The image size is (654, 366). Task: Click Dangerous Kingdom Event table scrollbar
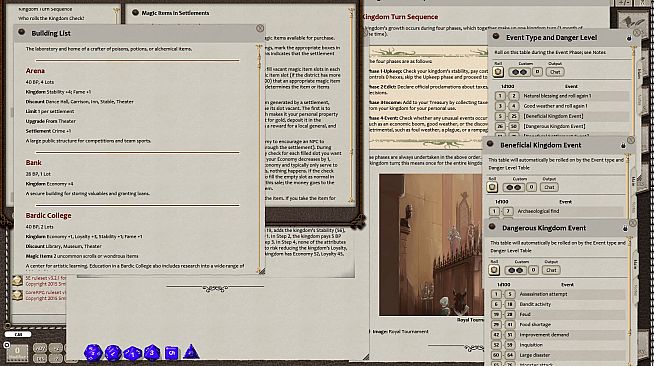(630, 300)
